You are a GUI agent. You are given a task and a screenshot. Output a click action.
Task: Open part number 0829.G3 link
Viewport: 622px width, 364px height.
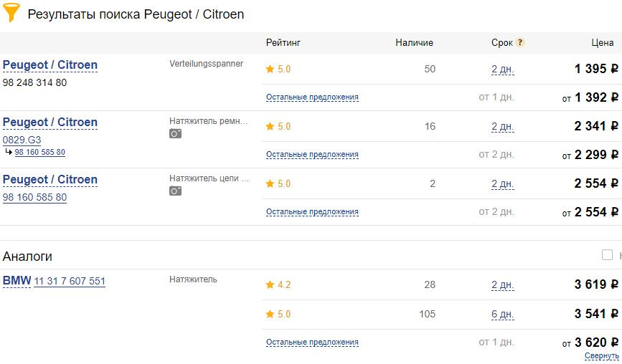point(22,140)
